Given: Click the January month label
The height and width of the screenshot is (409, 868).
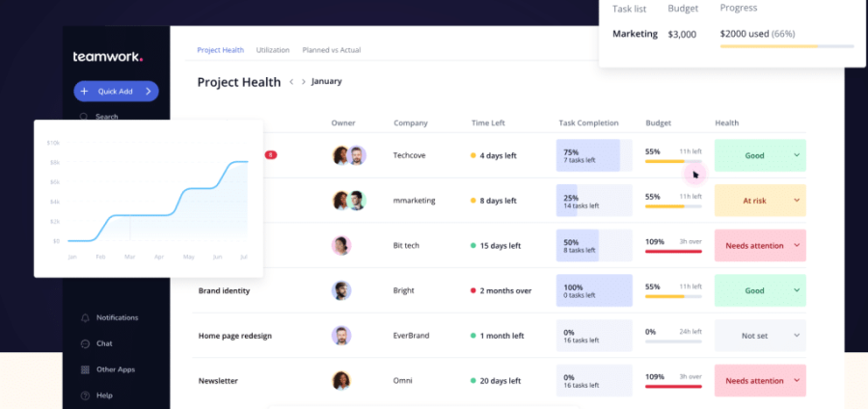Looking at the screenshot, I should click(327, 81).
